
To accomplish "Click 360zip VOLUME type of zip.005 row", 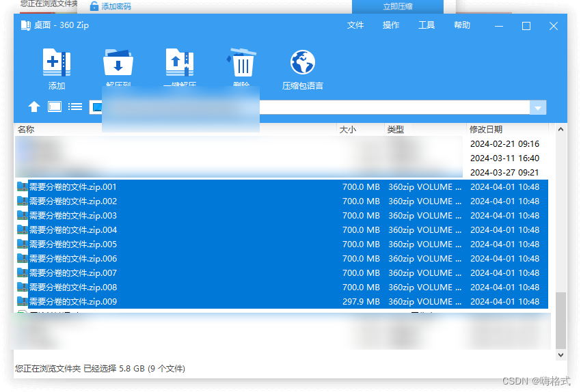I will 424,244.
